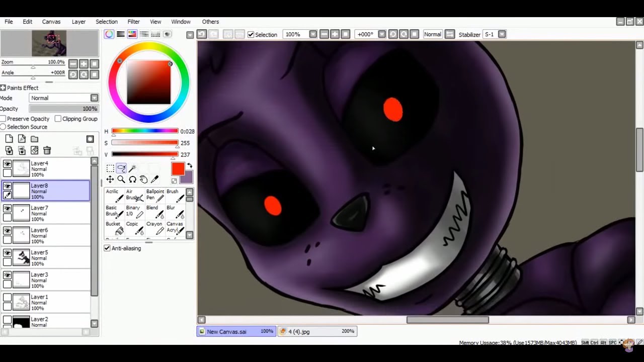
Task: Create a new normal layer
Action: (x=9, y=139)
